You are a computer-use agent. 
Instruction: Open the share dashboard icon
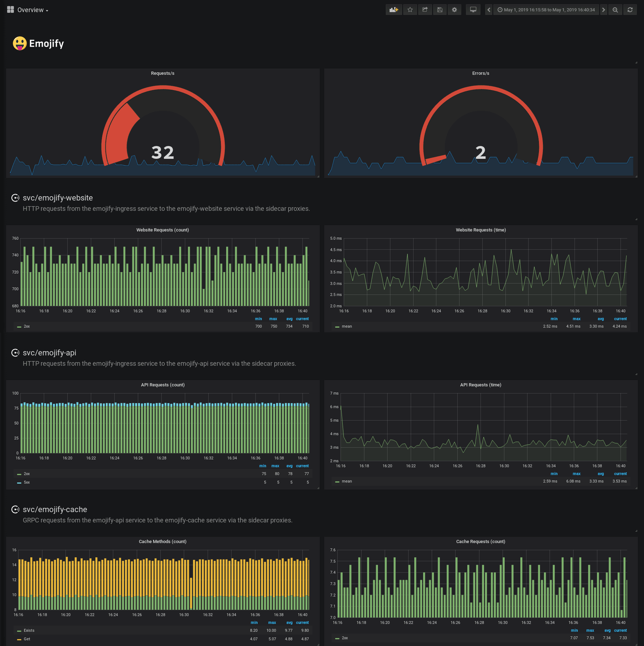tap(425, 10)
